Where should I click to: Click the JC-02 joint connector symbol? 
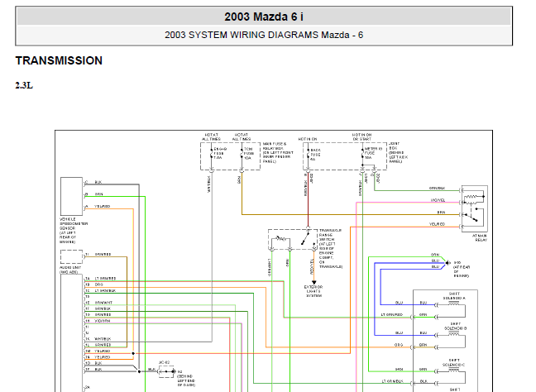166,371
